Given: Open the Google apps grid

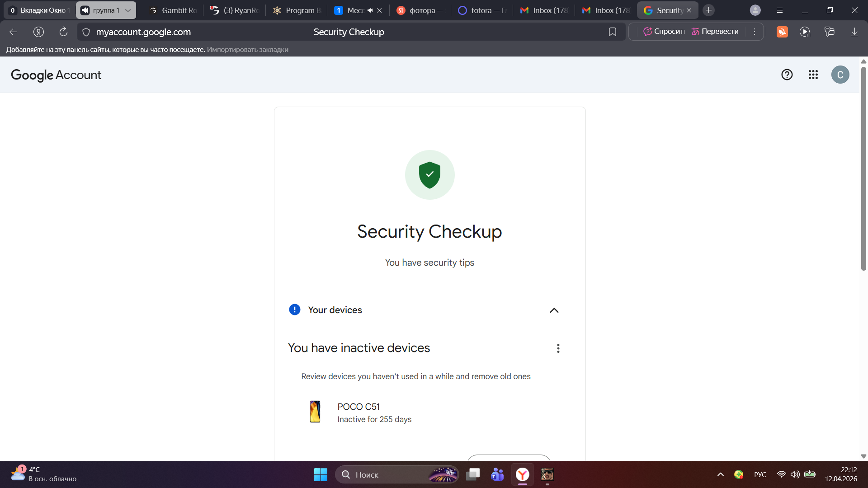Looking at the screenshot, I should pos(813,75).
